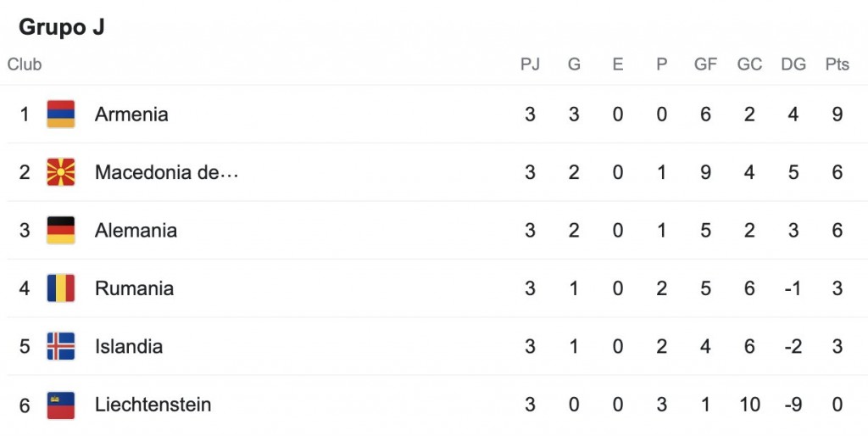Select the Rumania team name
Viewport: 868px width, 436px height.
[134, 288]
